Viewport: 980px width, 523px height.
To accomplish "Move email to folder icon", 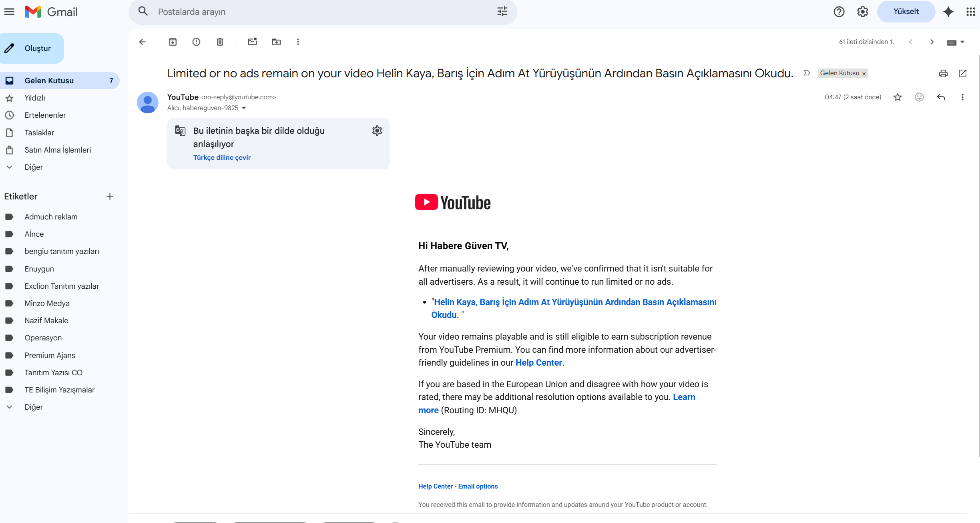I will pos(276,42).
